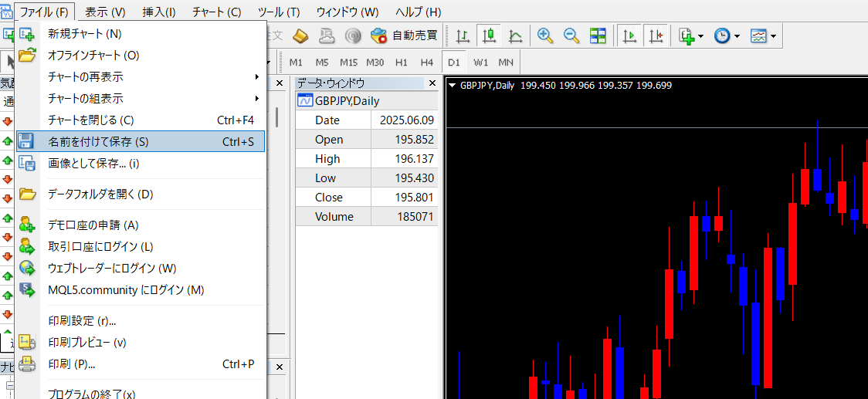This screenshot has width=868, height=399.
Task: Choose チャートを閉じる (C) menu entry
Action: [x=141, y=120]
